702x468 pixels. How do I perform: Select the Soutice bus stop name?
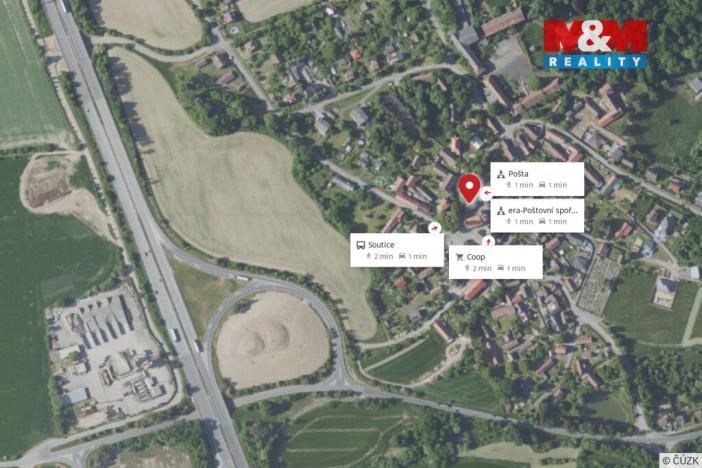tap(381, 245)
